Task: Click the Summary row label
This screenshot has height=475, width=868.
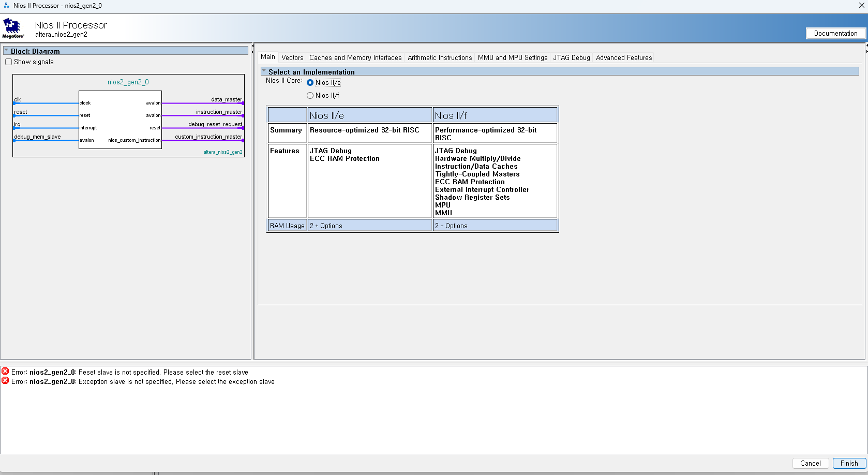Action: 286,130
